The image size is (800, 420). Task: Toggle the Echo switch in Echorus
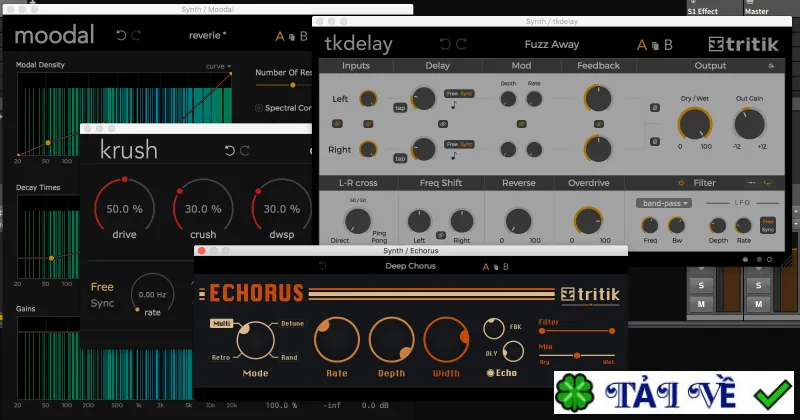490,373
